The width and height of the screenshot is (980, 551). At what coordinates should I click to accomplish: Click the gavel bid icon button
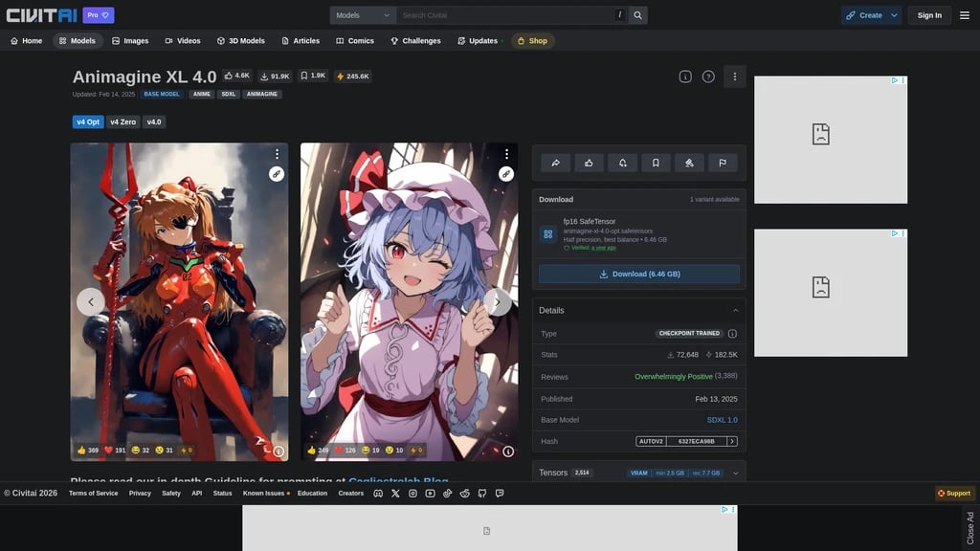689,163
